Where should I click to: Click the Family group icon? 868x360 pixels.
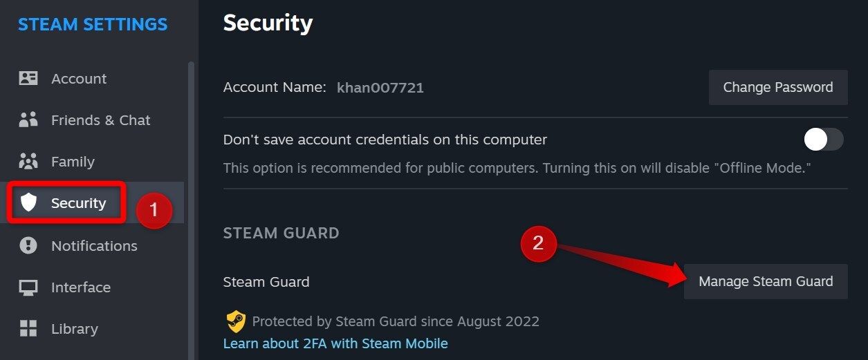tap(28, 161)
